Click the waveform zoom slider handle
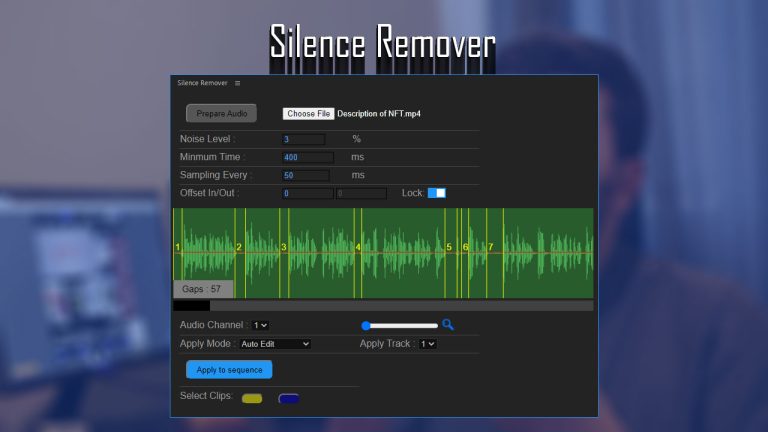 tap(365, 325)
